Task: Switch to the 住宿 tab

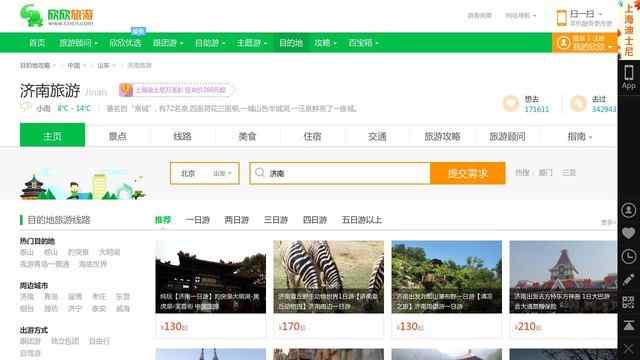Action: [312, 136]
